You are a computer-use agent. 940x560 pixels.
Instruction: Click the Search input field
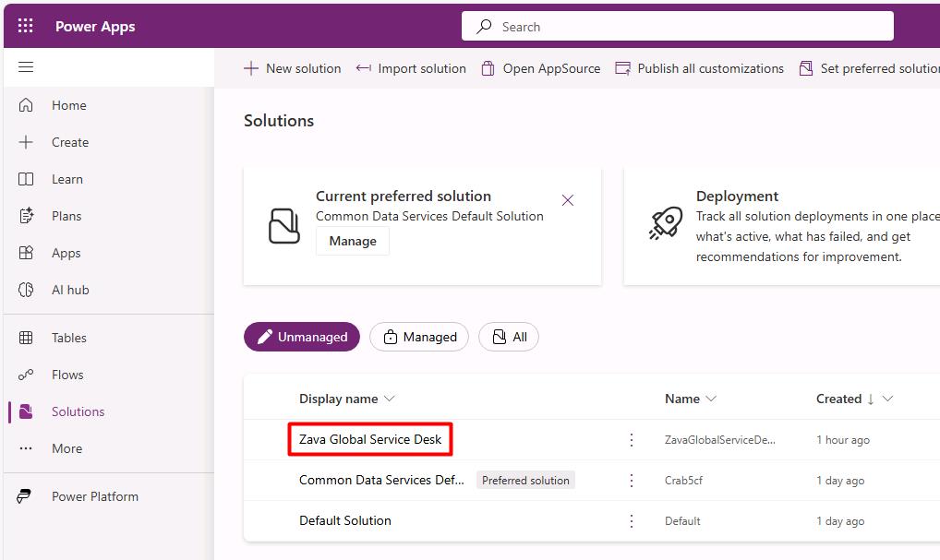[x=678, y=27]
